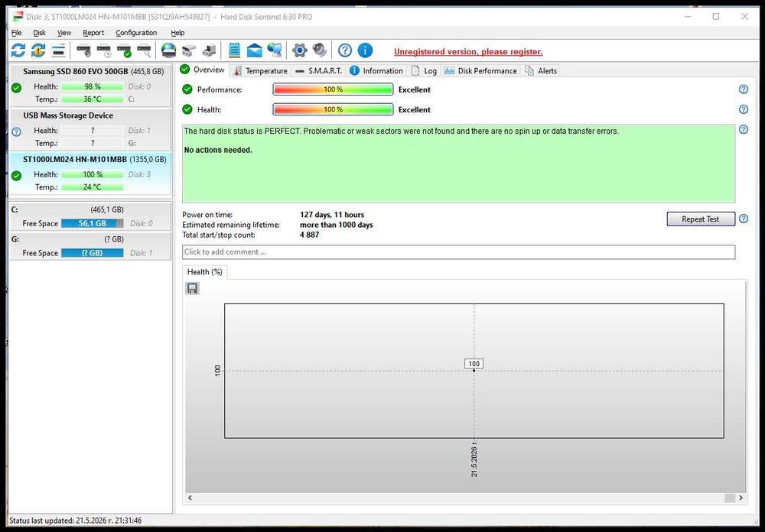Open the Disk menu
Screen dimensions: 765x532
[x=40, y=33]
